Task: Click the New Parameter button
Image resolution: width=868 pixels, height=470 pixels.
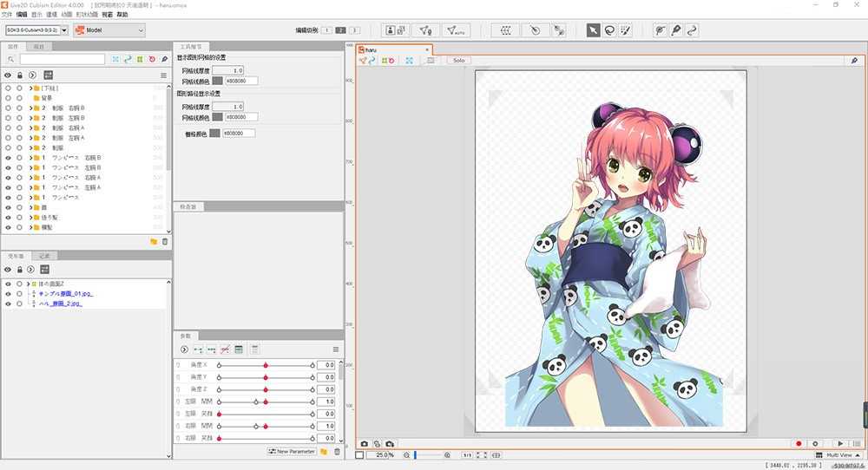Action: click(x=292, y=452)
